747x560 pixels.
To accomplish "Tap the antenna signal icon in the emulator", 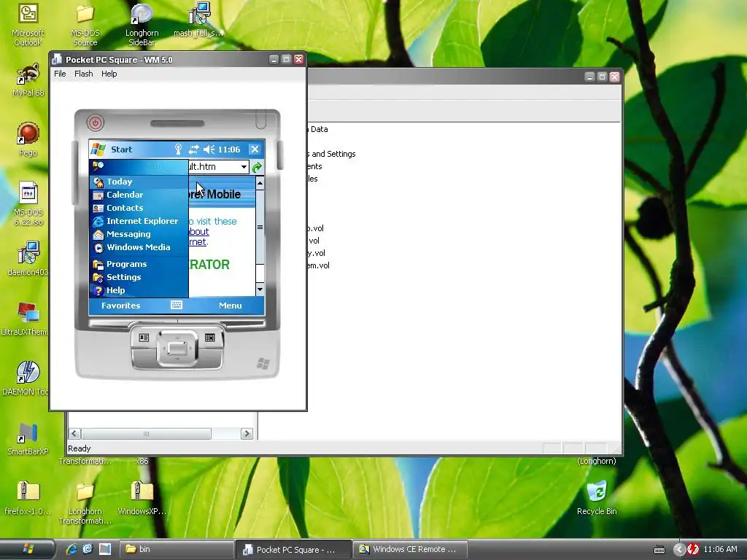I will coord(178,149).
